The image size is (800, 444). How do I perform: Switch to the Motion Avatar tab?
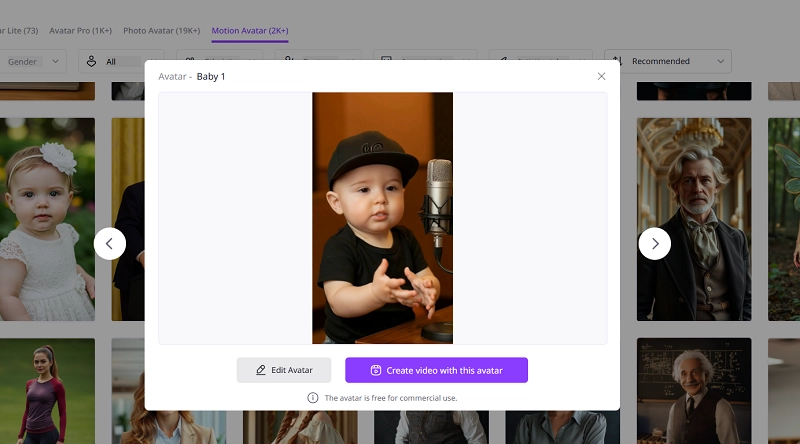(249, 31)
